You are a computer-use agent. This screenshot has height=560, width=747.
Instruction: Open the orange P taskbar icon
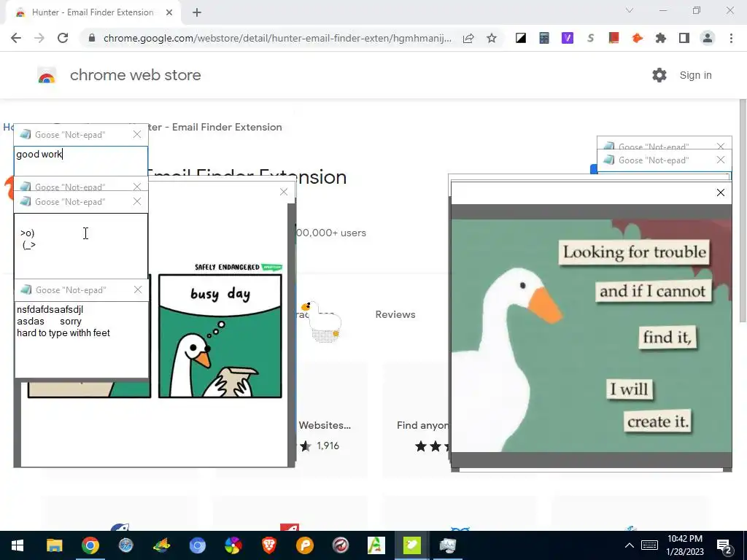304,545
